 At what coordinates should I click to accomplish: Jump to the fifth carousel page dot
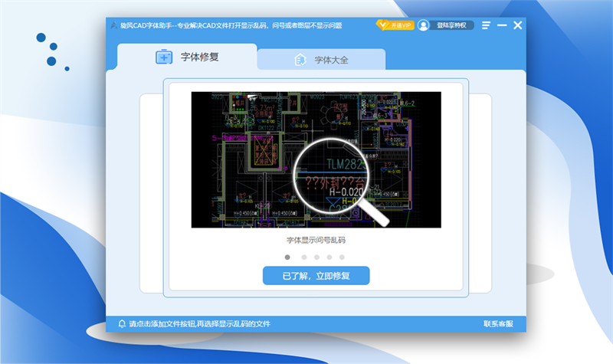click(x=342, y=257)
